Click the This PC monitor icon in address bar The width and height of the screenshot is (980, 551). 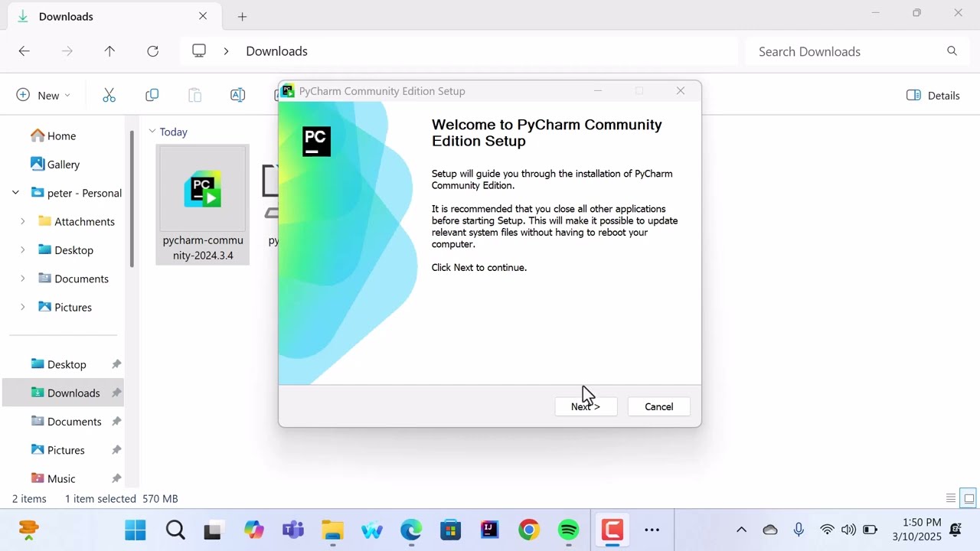coord(199,51)
